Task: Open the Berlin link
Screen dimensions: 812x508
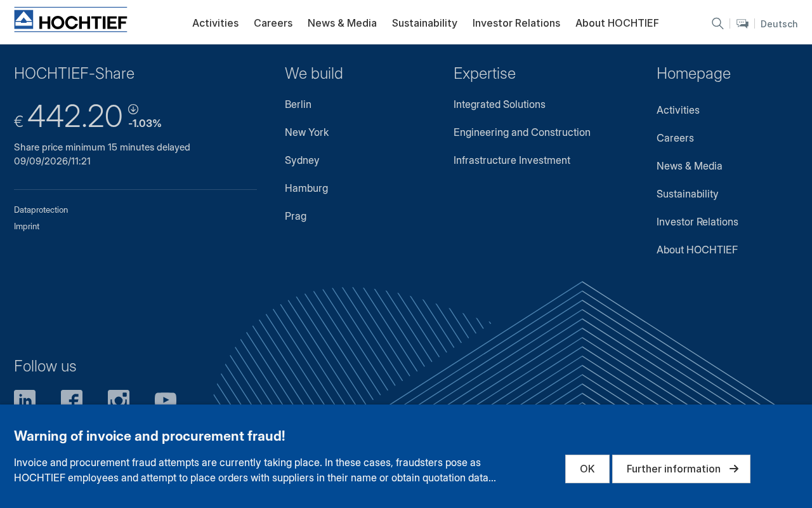Action: pos(298,105)
